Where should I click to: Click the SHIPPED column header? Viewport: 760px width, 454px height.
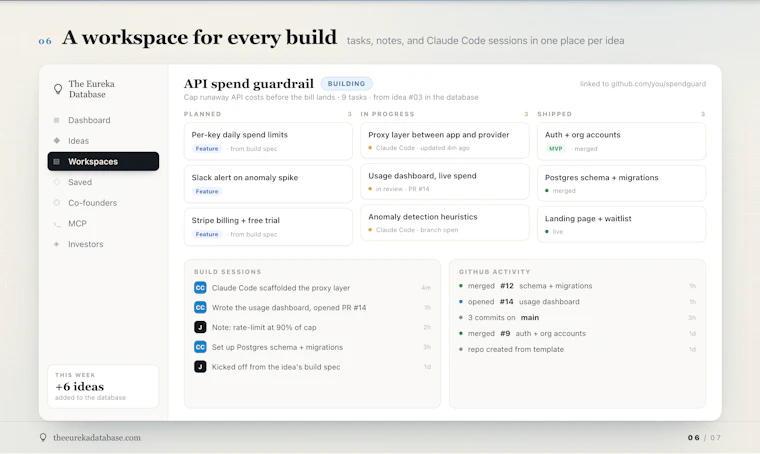[554, 114]
